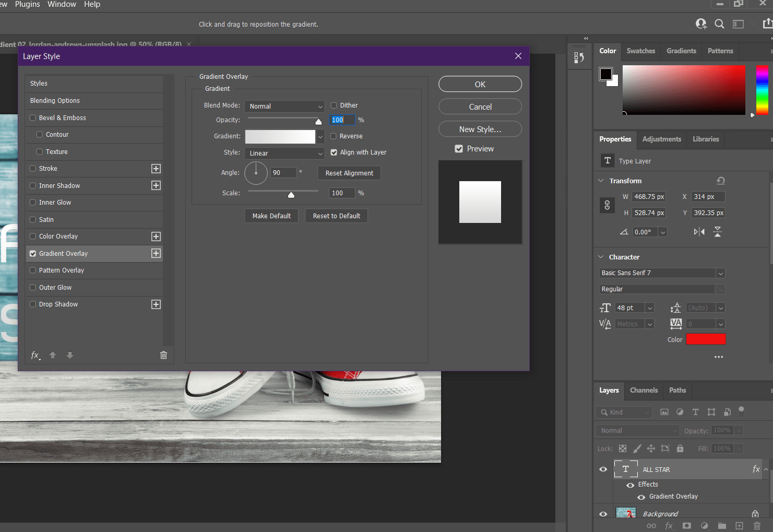
Task: Click the red text Color swatch
Action: point(706,339)
